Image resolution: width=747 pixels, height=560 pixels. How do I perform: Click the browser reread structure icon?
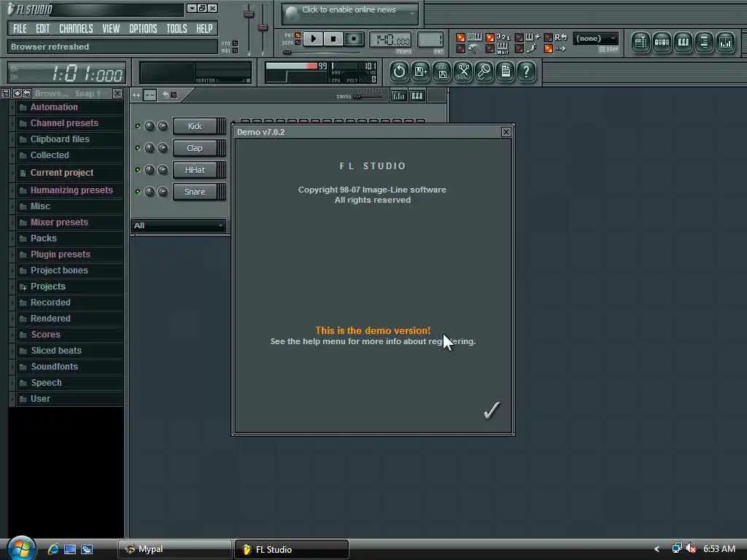pyautogui.click(x=27, y=93)
